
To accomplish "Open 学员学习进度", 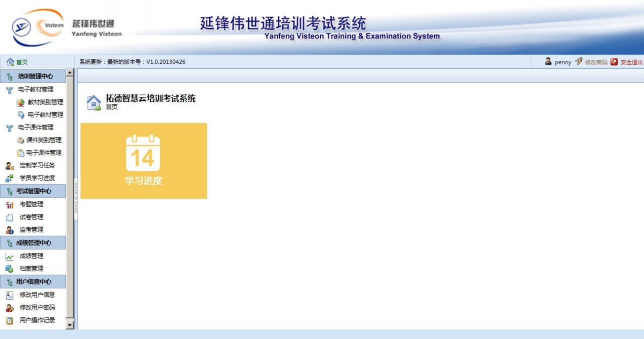I will (37, 178).
